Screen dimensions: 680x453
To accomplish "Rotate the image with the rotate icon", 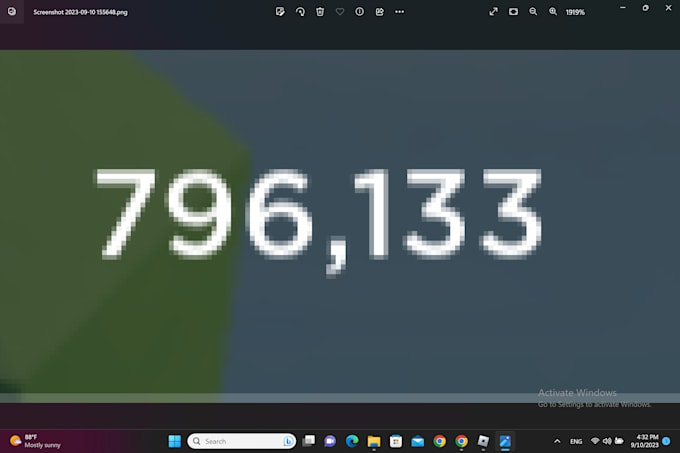I will (x=300, y=12).
